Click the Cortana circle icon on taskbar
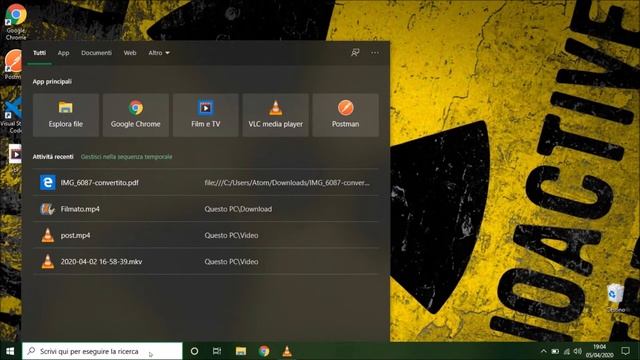The width and height of the screenshot is (640, 360). pyautogui.click(x=195, y=351)
